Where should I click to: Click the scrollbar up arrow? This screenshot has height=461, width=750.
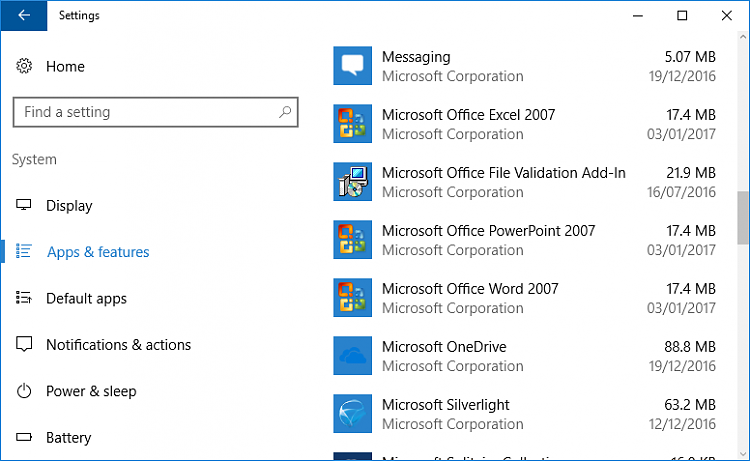point(743,36)
